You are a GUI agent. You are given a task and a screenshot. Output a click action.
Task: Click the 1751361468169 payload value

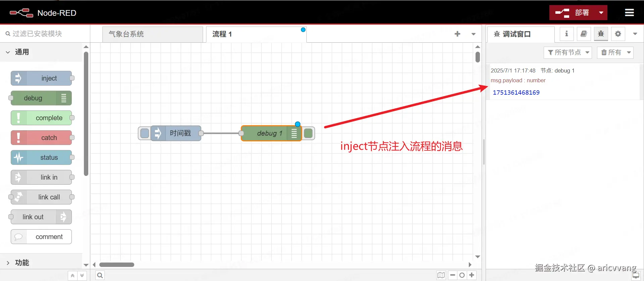click(x=516, y=92)
